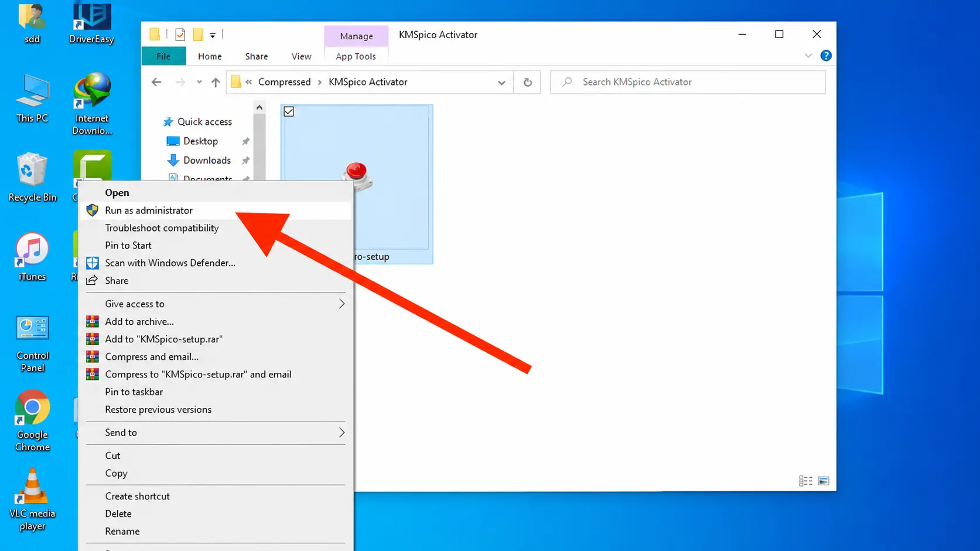The height and width of the screenshot is (551, 980).
Task: Click the Compressed breadcrumb in the address bar
Action: pyautogui.click(x=285, y=82)
